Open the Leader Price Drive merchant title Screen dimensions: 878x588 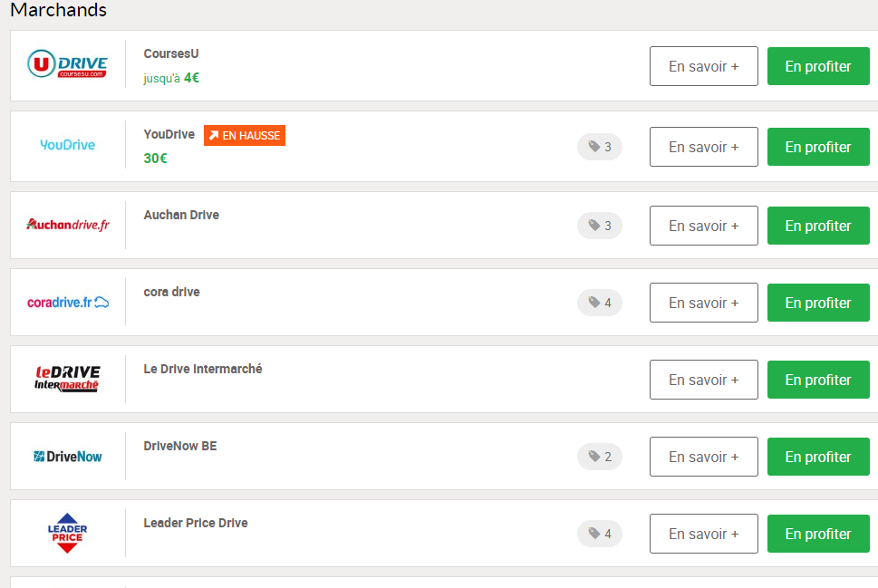pos(196,523)
